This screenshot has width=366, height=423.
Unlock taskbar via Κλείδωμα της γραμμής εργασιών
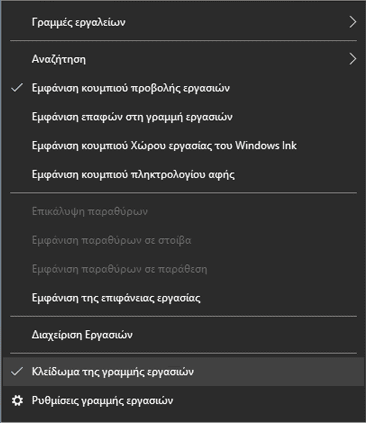click(x=183, y=372)
